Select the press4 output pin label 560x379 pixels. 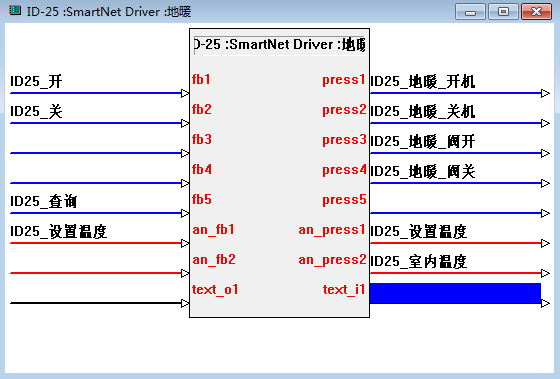[x=344, y=170]
